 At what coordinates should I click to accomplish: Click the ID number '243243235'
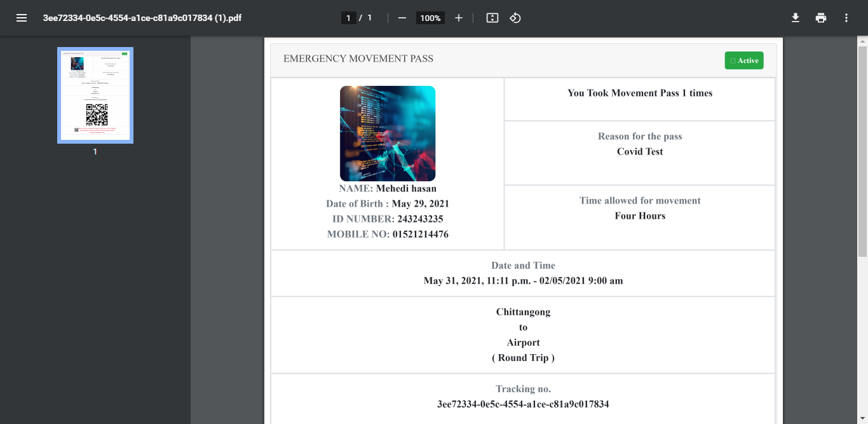point(420,219)
